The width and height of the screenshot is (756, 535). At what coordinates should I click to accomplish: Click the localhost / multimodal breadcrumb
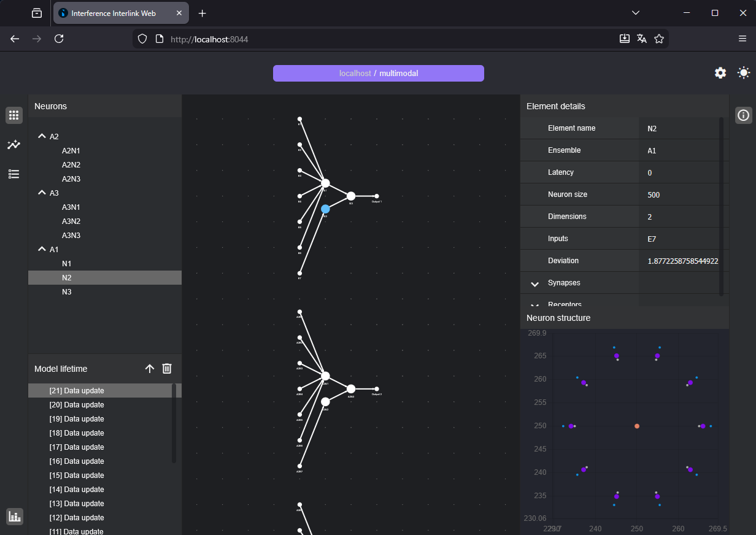coord(379,73)
